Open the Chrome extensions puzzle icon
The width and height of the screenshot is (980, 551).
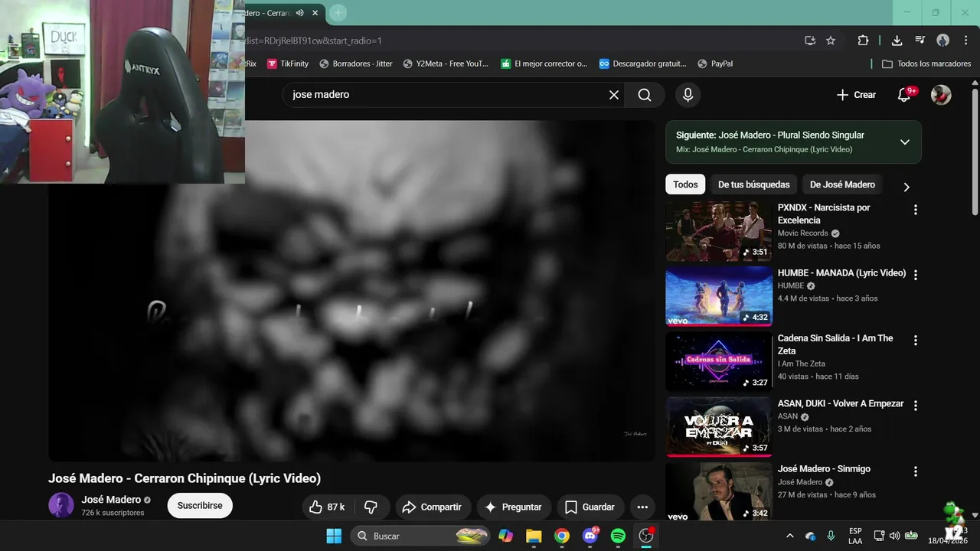tap(863, 41)
